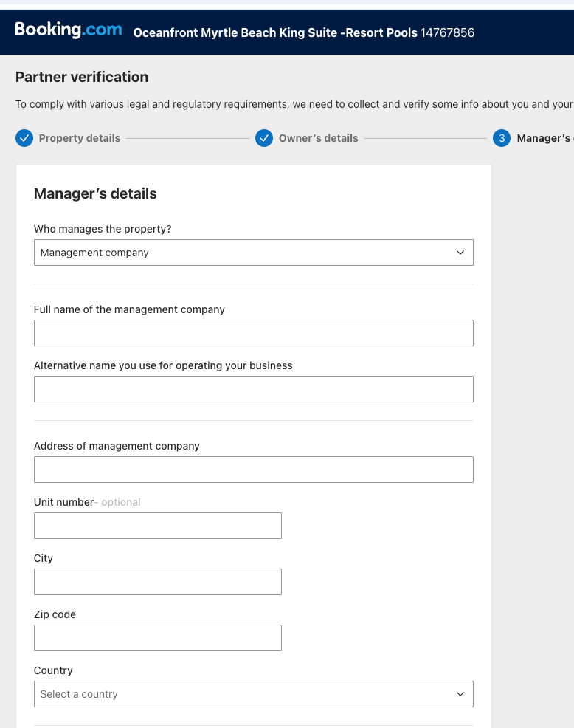Image resolution: width=574 pixels, height=728 pixels.
Task: Focus the Zip code input field
Action: coord(158,638)
